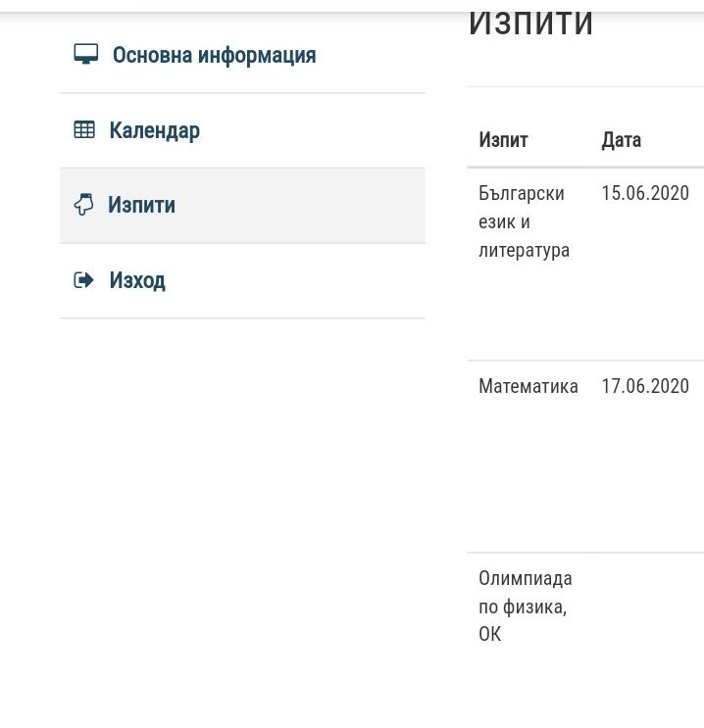Viewport: 704px width, 728px height.
Task: Click the date 17.06.2020
Action: [644, 387]
